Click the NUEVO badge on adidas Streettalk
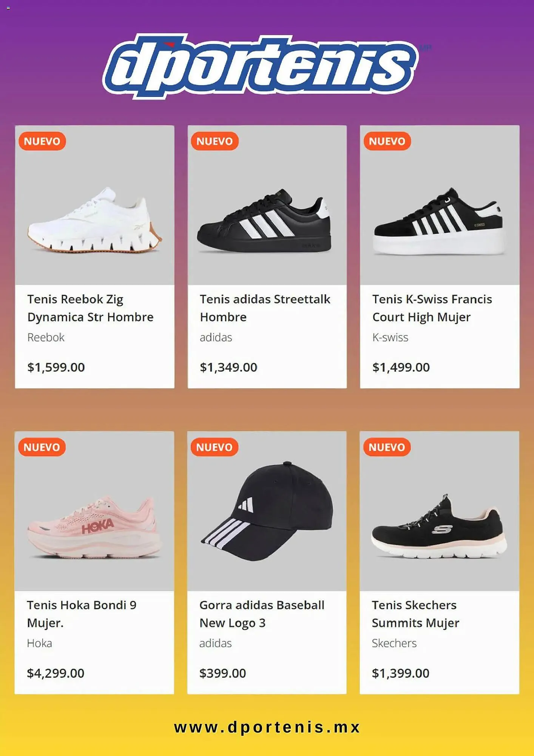The image size is (534, 756). [215, 141]
